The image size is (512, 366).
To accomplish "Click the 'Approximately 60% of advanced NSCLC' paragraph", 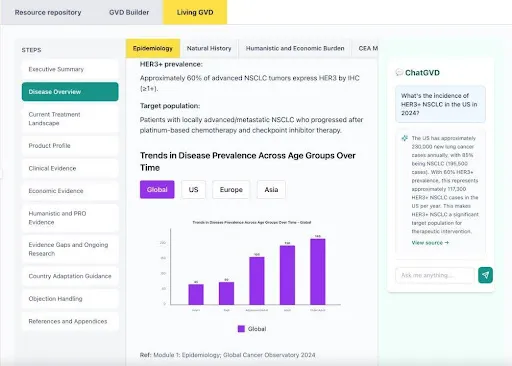I will click(x=250, y=83).
